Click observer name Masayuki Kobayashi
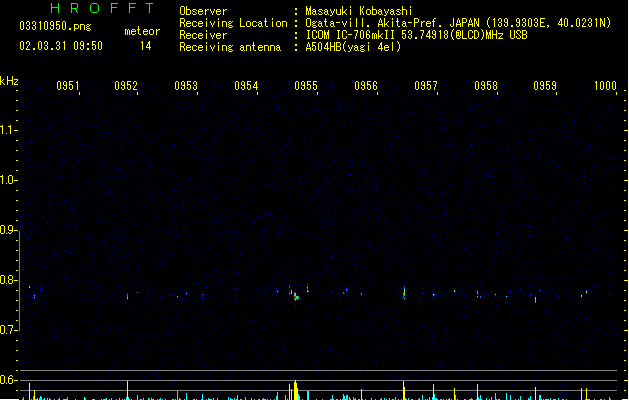The height and width of the screenshot is (400, 629). [359, 11]
